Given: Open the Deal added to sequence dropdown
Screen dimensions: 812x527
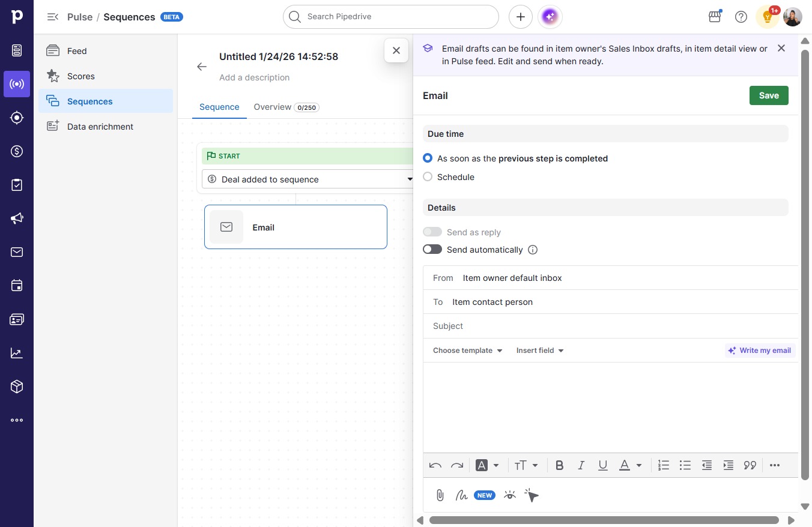Looking at the screenshot, I should [x=309, y=179].
